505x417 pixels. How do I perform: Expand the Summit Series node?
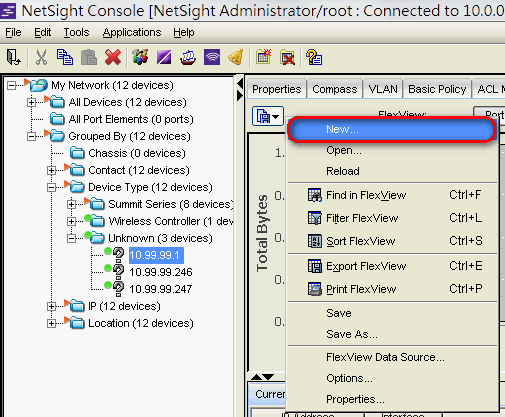pos(71,204)
